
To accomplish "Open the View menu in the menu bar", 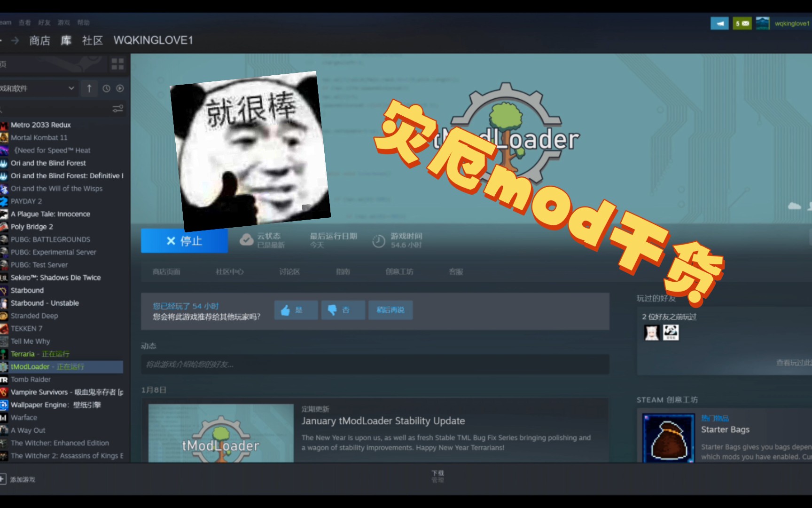I will 25,23.
